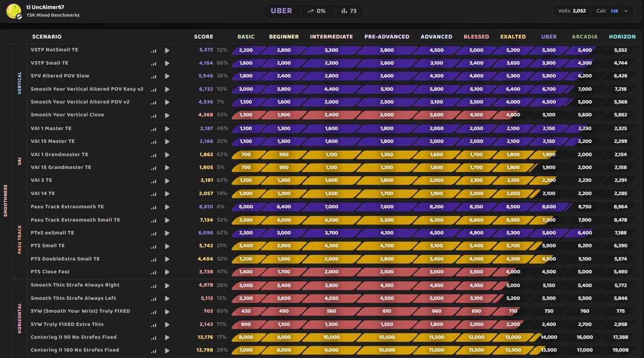Select the ADVANCED rank column header
Image resolution: width=644 pixels, height=358 pixels.
tap(436, 37)
